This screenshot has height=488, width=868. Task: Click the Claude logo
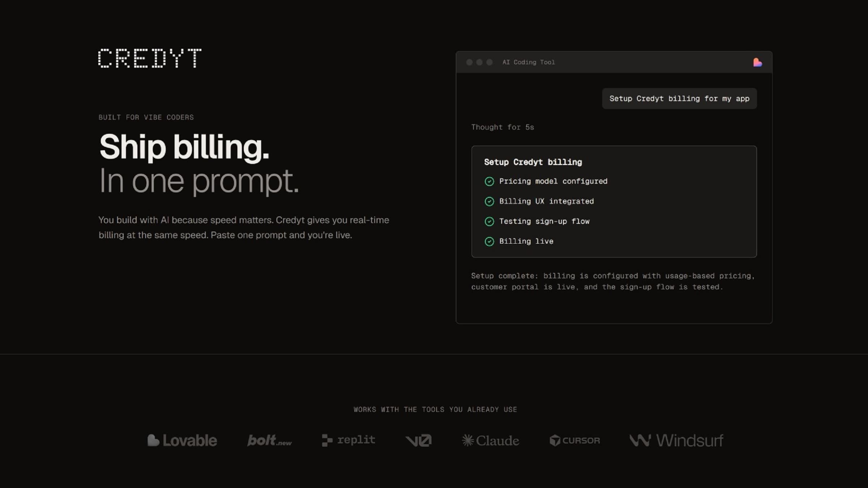click(x=490, y=440)
